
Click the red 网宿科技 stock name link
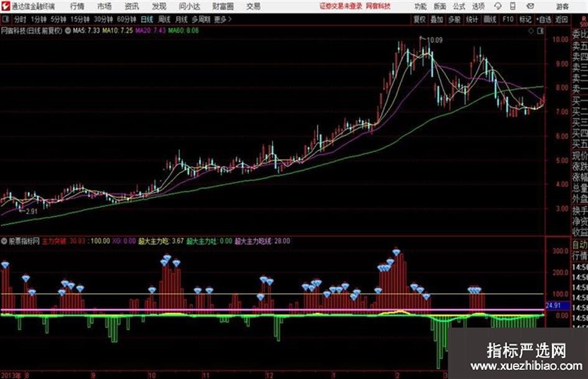point(378,6)
